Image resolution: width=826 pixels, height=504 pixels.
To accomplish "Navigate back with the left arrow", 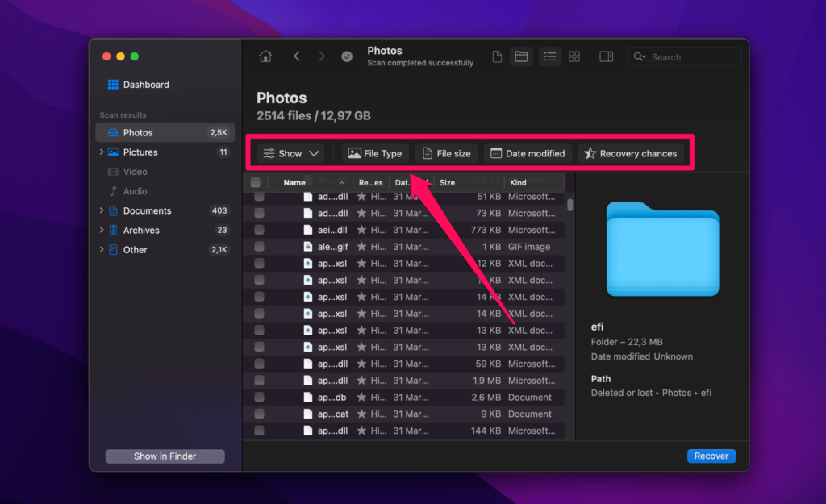I will pyautogui.click(x=297, y=56).
